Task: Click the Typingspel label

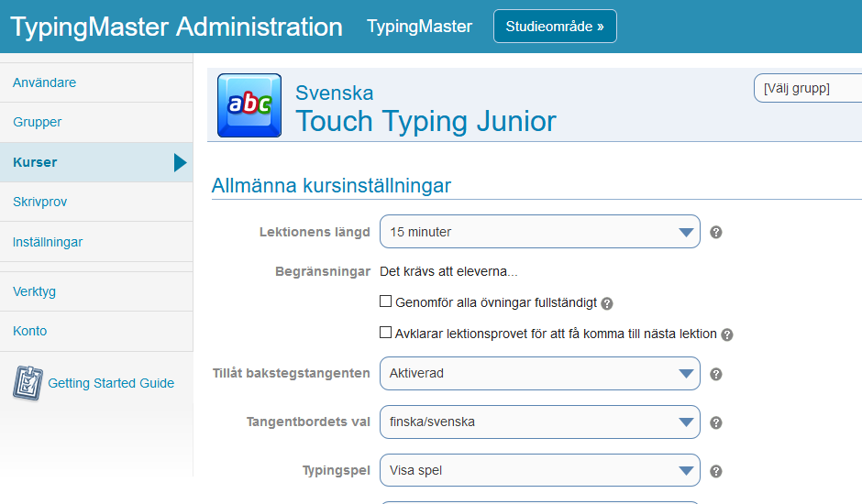Action: click(337, 470)
